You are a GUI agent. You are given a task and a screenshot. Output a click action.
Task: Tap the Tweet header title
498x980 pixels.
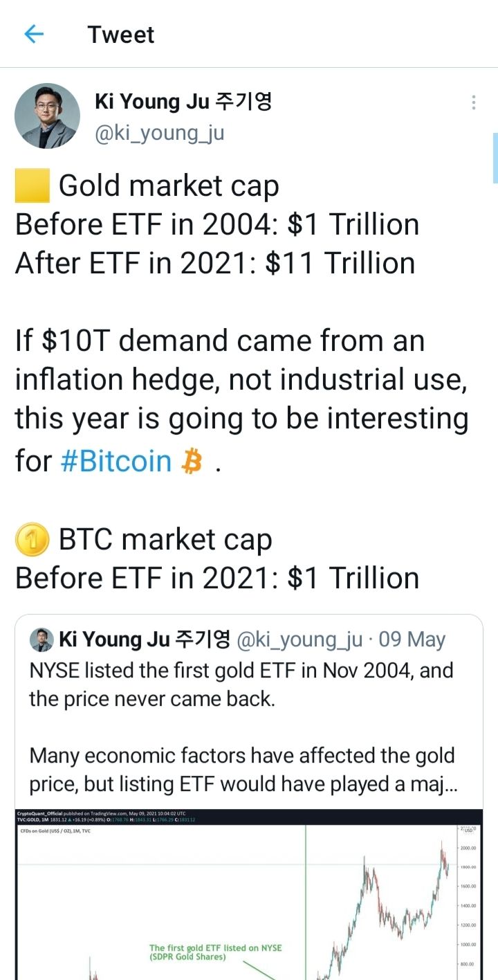pyautogui.click(x=121, y=35)
